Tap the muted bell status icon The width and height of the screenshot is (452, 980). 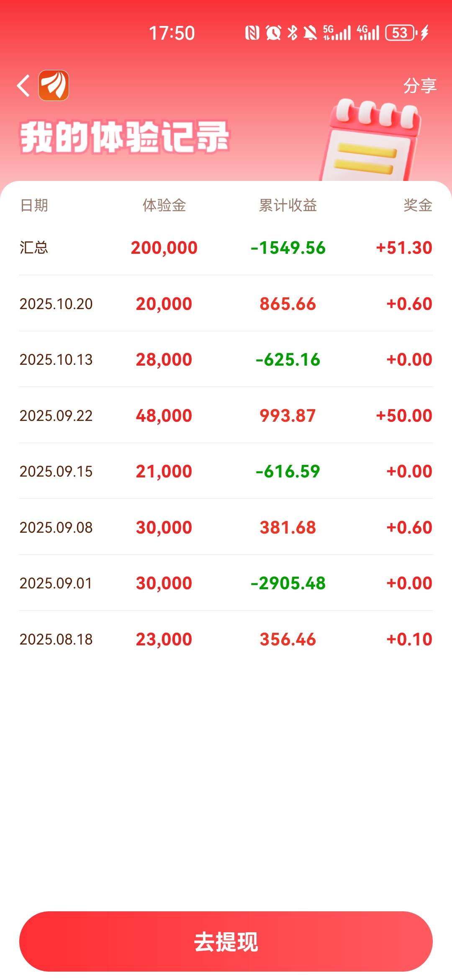click(x=310, y=33)
